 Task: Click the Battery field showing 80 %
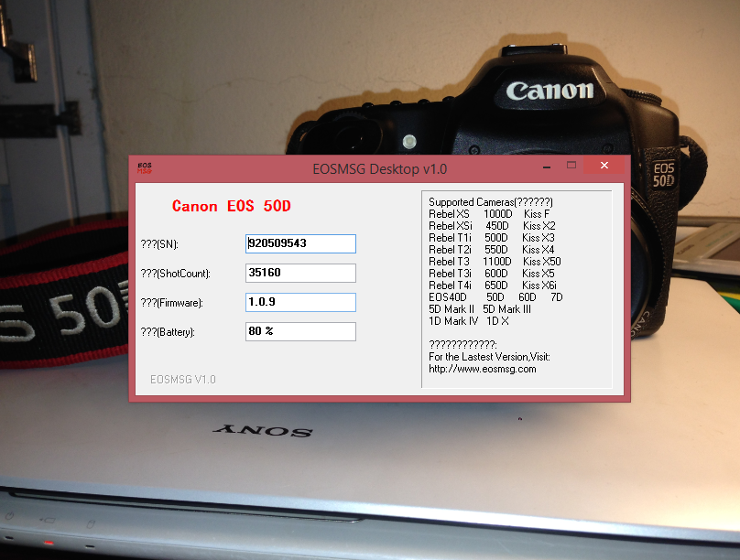tap(300, 331)
